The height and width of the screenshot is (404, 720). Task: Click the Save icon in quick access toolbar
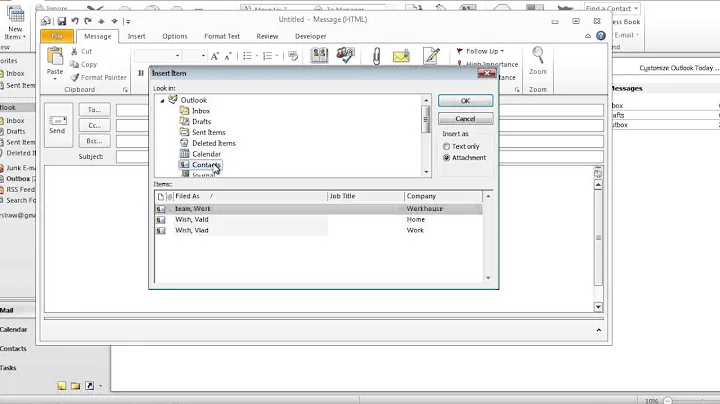(x=62, y=21)
